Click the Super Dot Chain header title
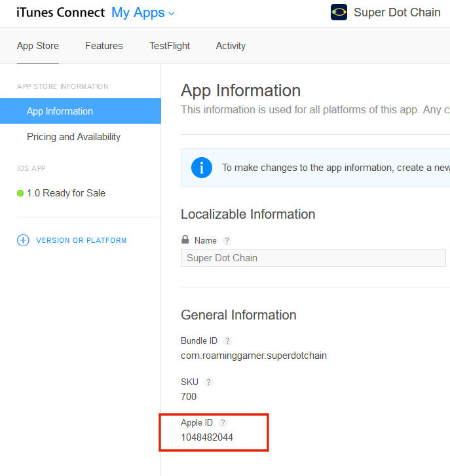 point(397,12)
